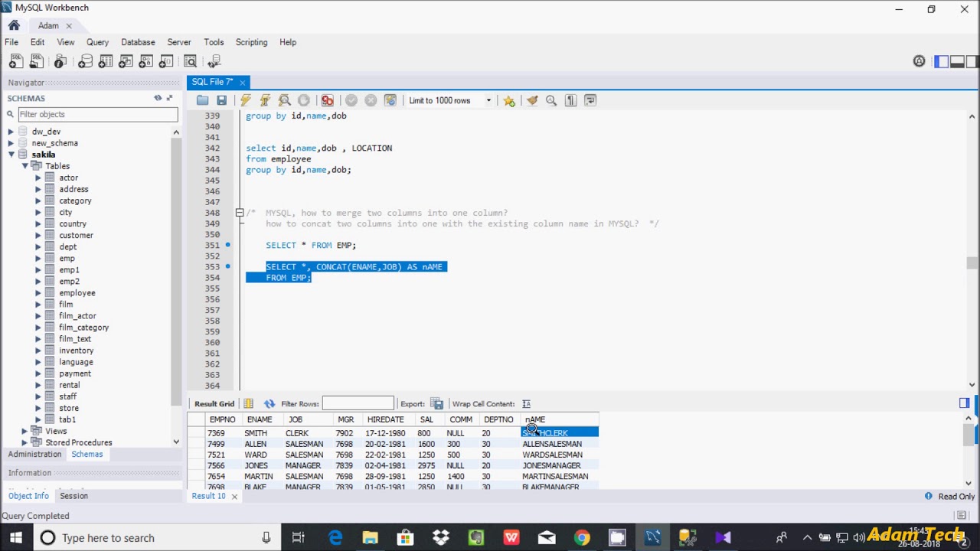Screen dimensions: 980x551
Task: Execute the SQL script with lightning bolt icon
Action: (x=245, y=100)
